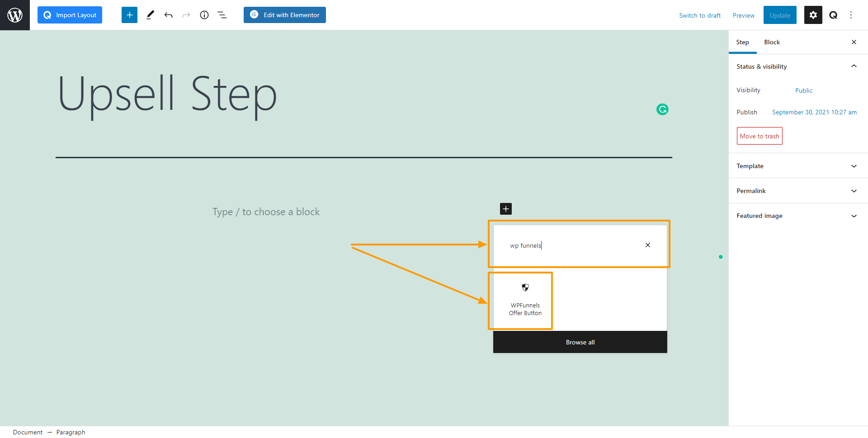Screen dimensions: 868x438
Task: Click Edit with Elementor button
Action: click(285, 15)
